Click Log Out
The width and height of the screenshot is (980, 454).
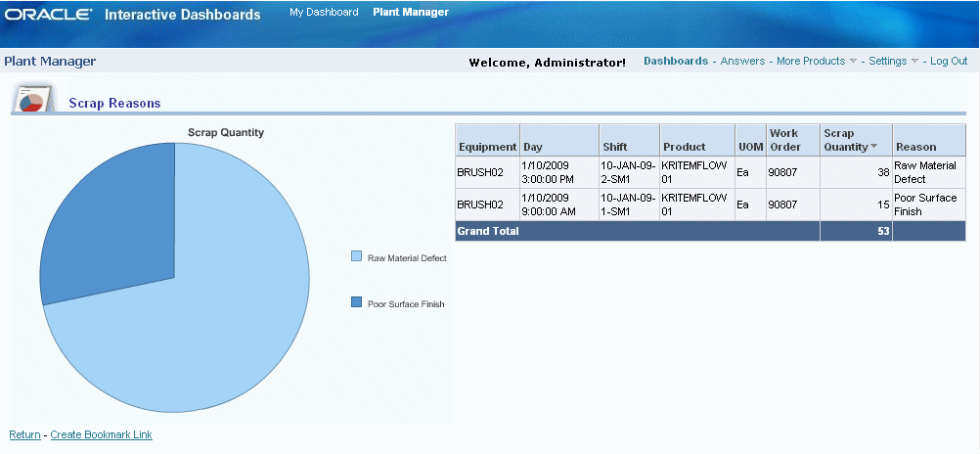pyautogui.click(x=949, y=61)
